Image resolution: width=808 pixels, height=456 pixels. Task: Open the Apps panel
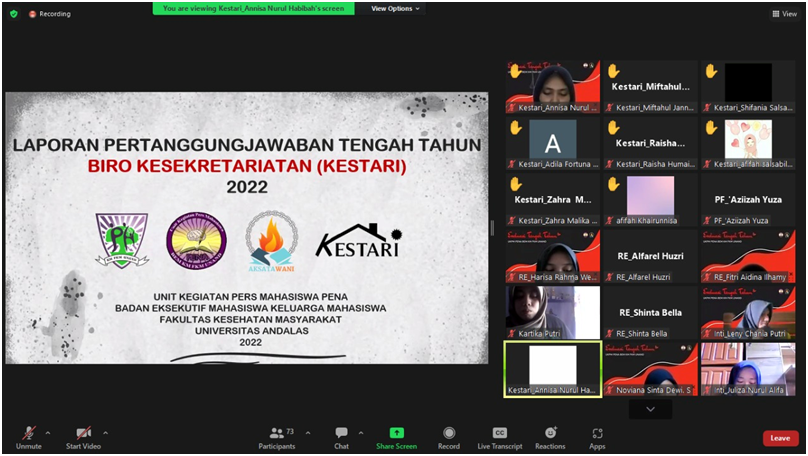597,438
